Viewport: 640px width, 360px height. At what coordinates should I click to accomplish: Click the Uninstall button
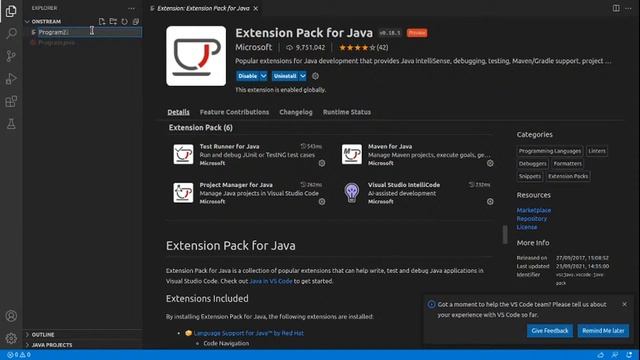[x=285, y=76]
